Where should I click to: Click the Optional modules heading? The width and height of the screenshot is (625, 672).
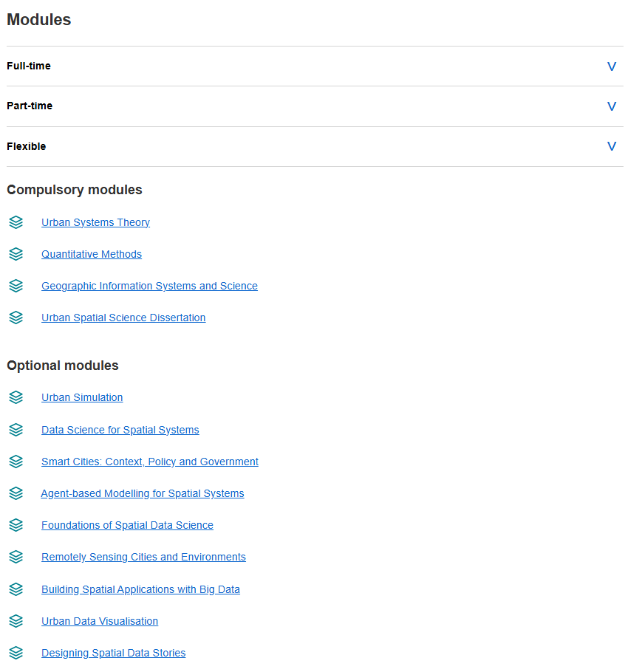[63, 365]
